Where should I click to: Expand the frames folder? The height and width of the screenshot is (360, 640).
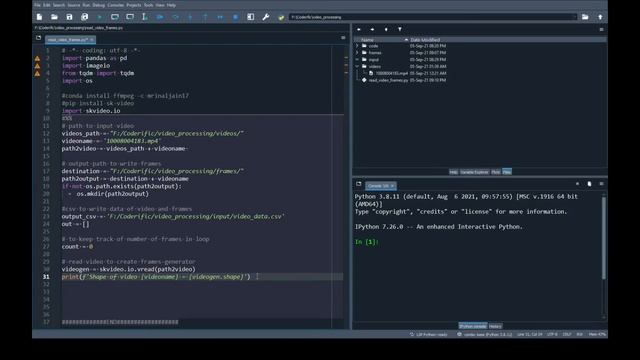click(x=358, y=53)
